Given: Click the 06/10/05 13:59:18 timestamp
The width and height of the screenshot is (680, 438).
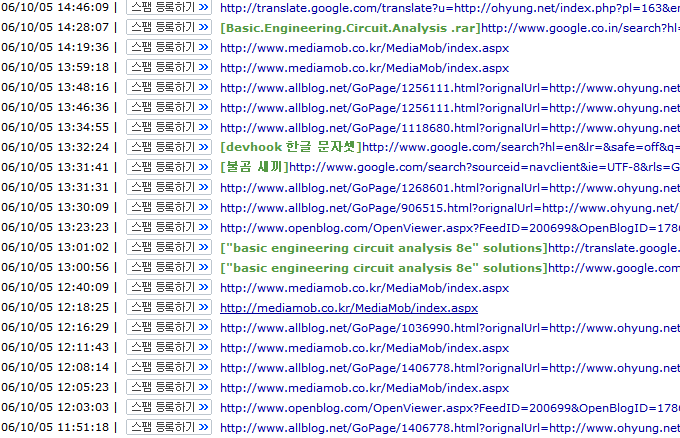Looking at the screenshot, I should point(55,67).
